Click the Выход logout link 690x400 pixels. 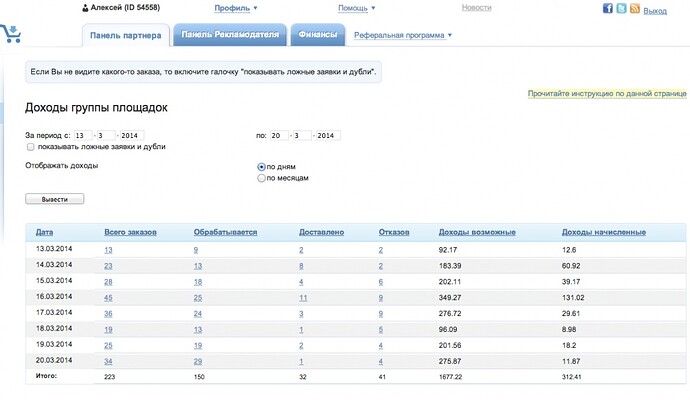coord(655,11)
